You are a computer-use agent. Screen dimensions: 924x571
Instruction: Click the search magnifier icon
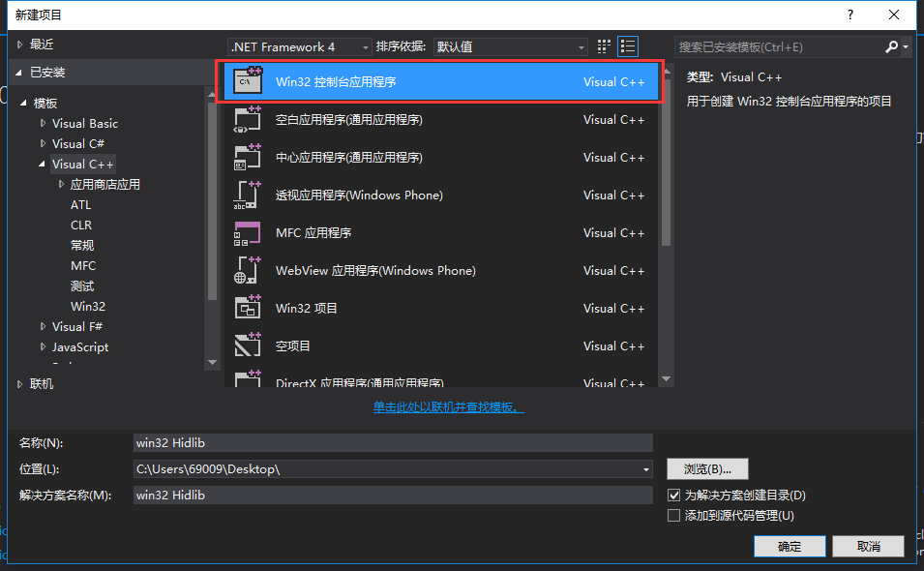pos(891,46)
